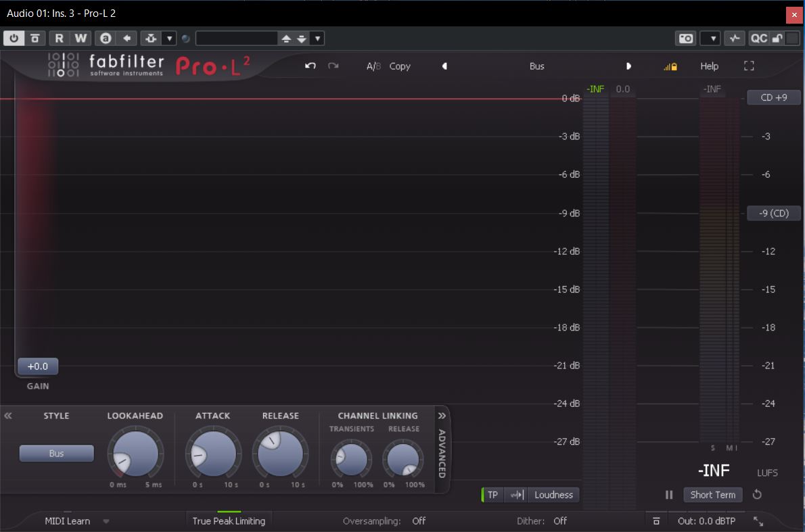
Task: Open Short Term loudness mode selector
Action: pos(712,495)
